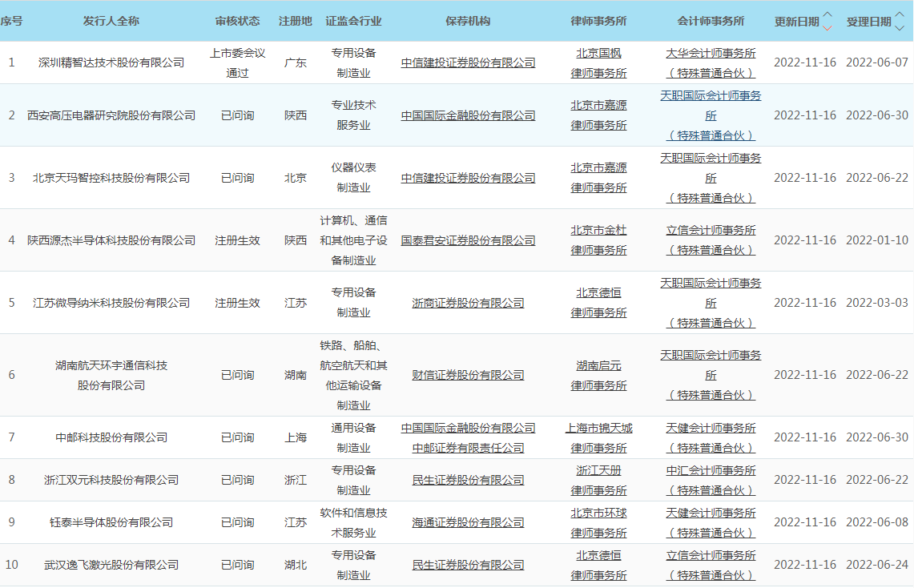
Task: Open 中邮证券有限责任公司 link
Action: click(x=468, y=448)
